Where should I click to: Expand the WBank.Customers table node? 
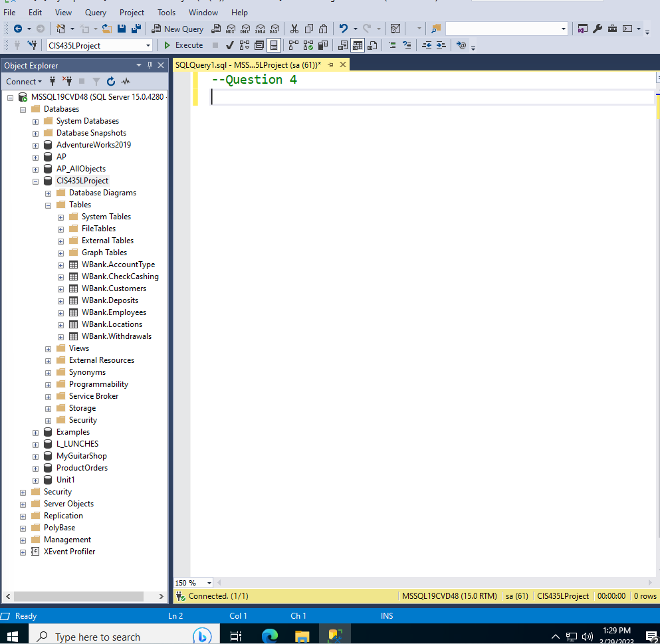point(60,289)
